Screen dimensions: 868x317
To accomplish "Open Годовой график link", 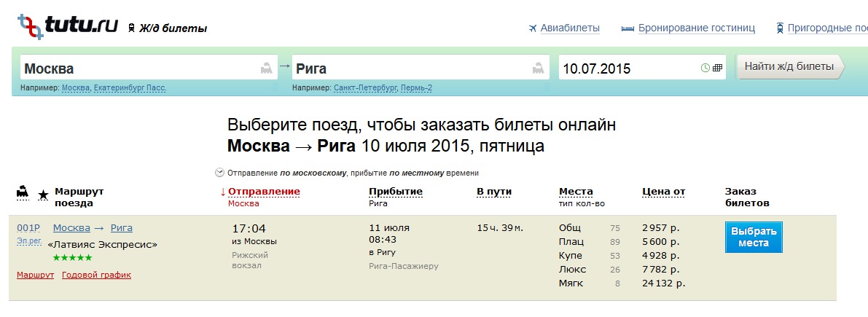I will tap(96, 275).
